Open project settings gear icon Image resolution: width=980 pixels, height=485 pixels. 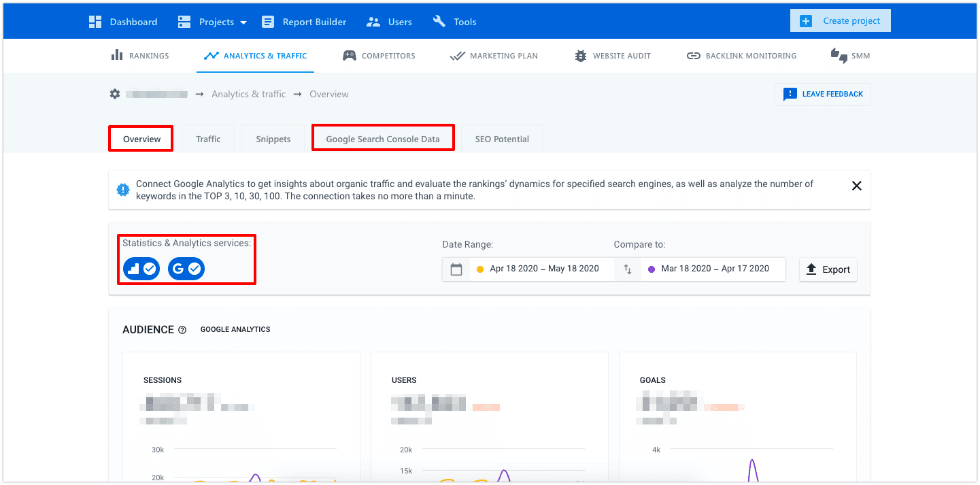[115, 94]
